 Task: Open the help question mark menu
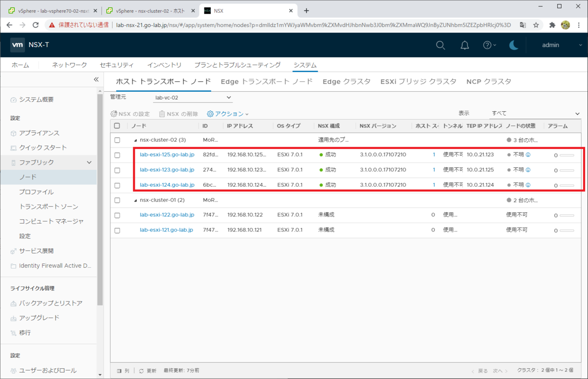[490, 45]
